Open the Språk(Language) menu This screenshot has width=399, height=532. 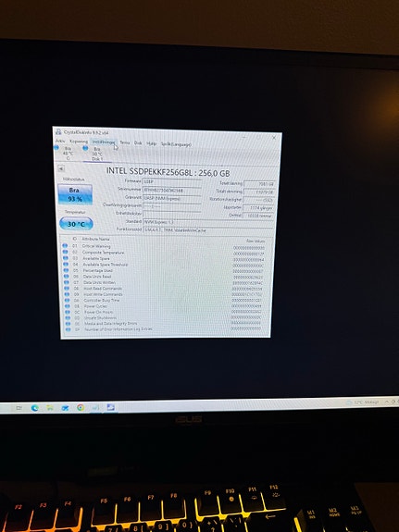[x=176, y=144]
